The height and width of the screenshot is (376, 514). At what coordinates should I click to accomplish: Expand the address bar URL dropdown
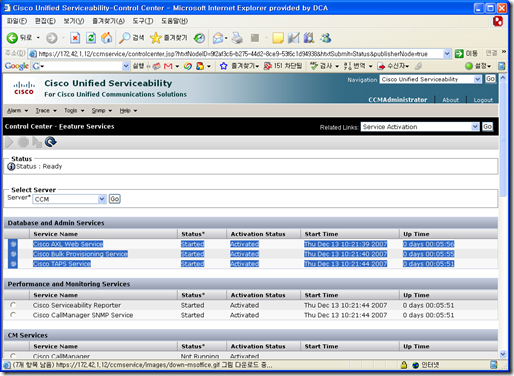click(x=447, y=54)
